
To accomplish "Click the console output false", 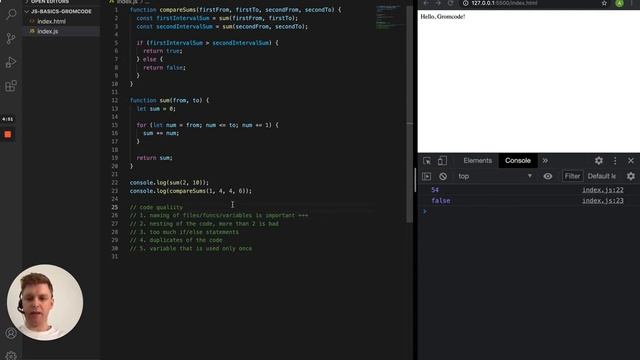I will 441,201.
